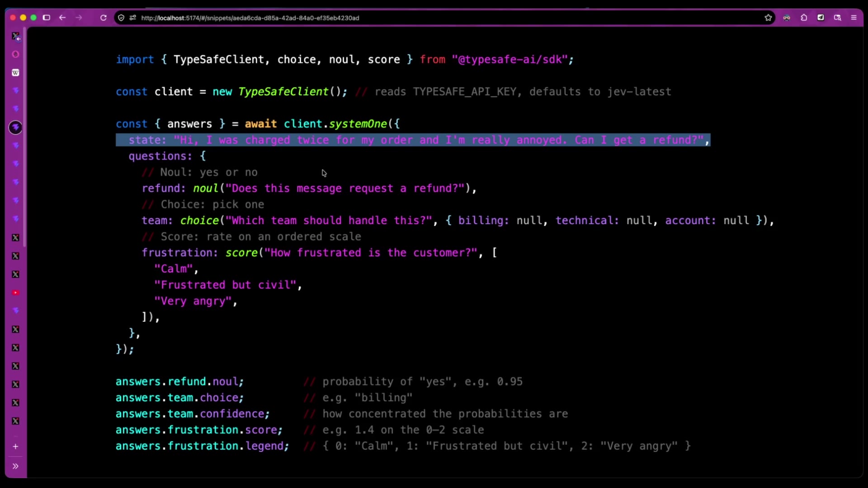Viewport: 868px width, 488px height.
Task: Click the "Score: rate on an ordered scale" comment
Action: point(251,237)
